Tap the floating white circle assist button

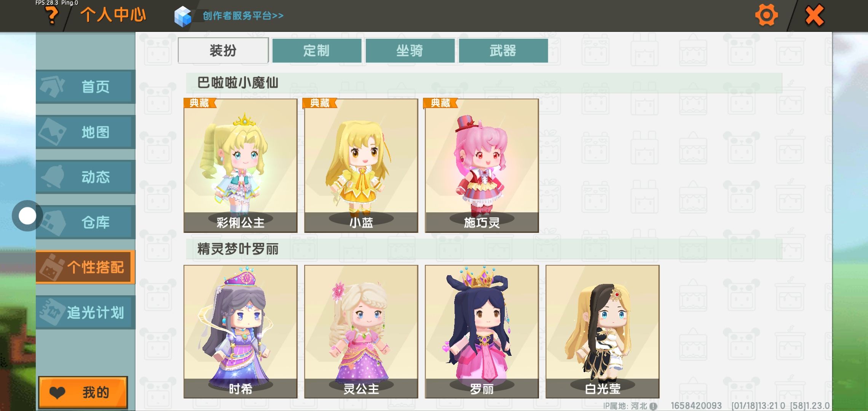point(27,216)
